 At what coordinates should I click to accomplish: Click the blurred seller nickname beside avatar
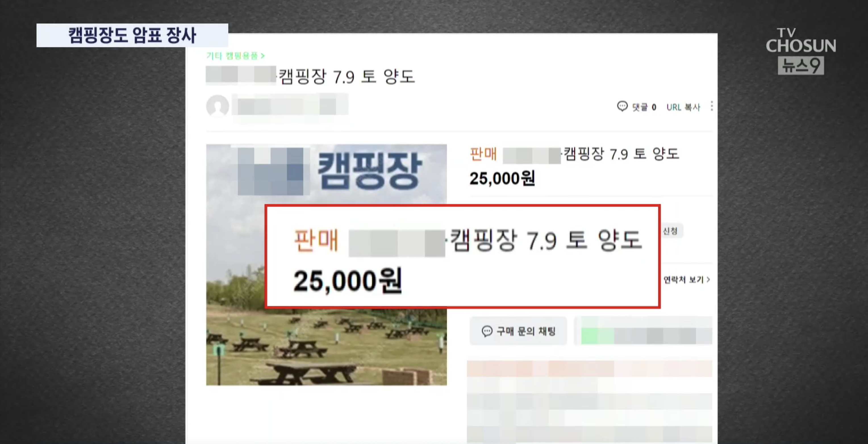[290, 106]
